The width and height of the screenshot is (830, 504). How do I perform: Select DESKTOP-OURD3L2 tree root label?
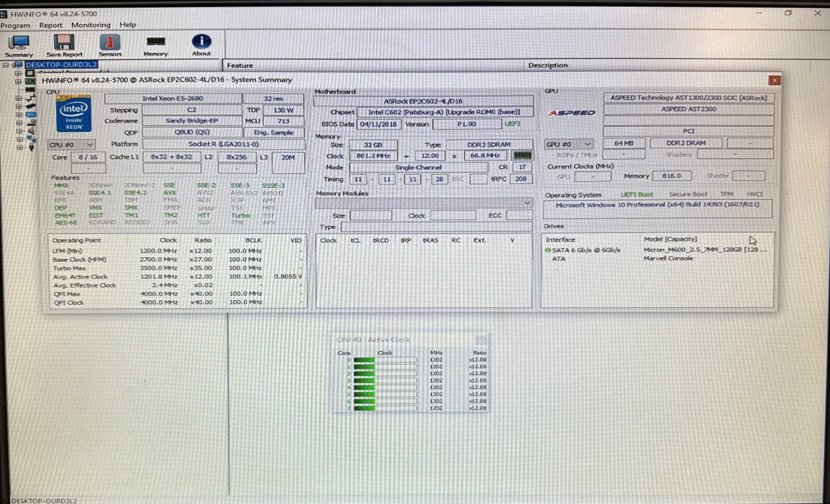(61, 65)
